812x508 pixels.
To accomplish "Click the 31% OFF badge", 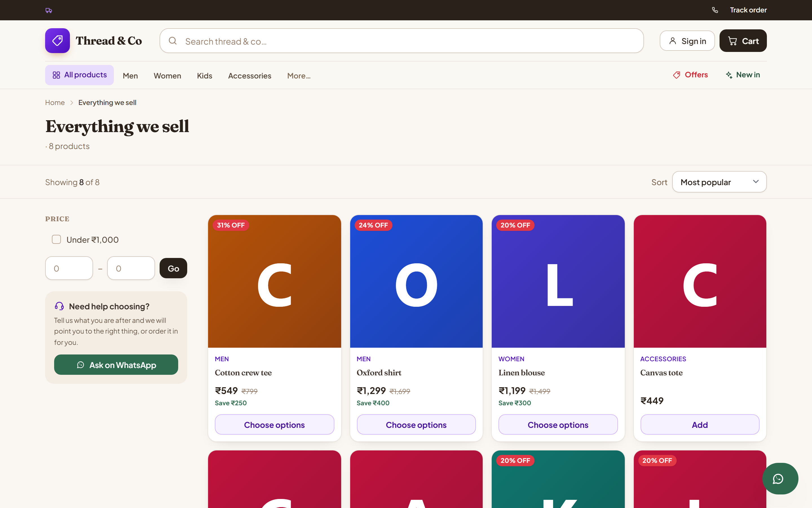I will tap(231, 225).
